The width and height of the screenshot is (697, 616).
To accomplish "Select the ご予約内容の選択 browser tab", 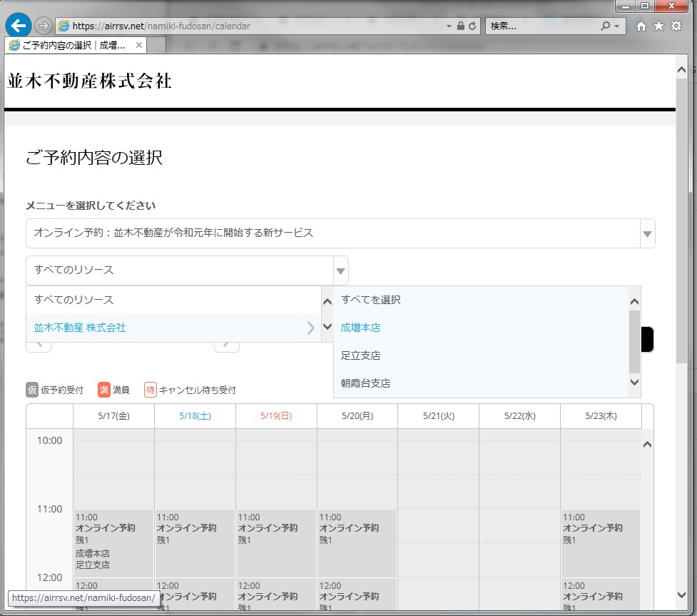I will (x=76, y=45).
